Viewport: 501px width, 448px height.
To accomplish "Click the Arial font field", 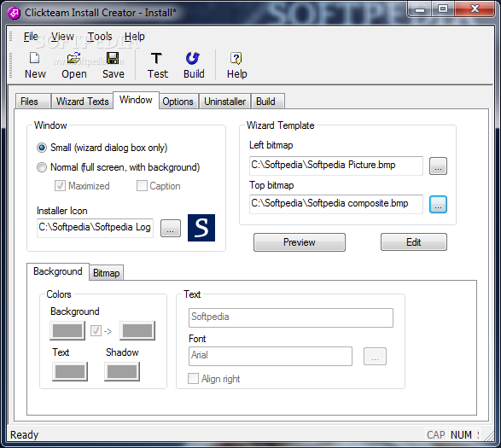I will (x=271, y=356).
